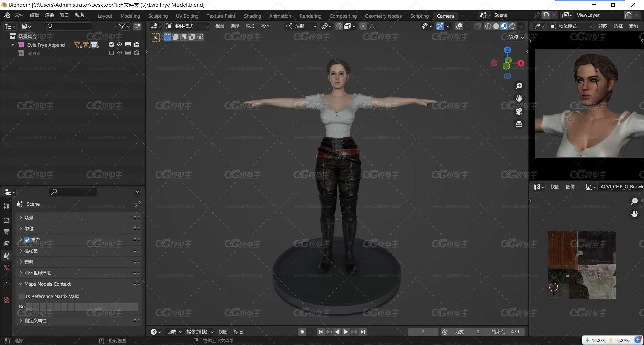Toggle X-ray display
Viewport: 644px width, 345px height.
point(478,26)
